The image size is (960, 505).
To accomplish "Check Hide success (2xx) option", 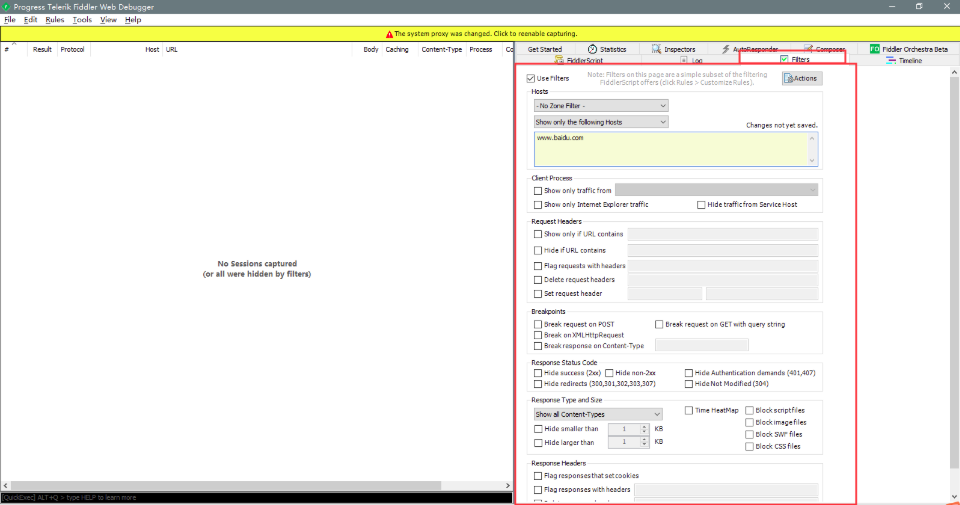I will (538, 373).
